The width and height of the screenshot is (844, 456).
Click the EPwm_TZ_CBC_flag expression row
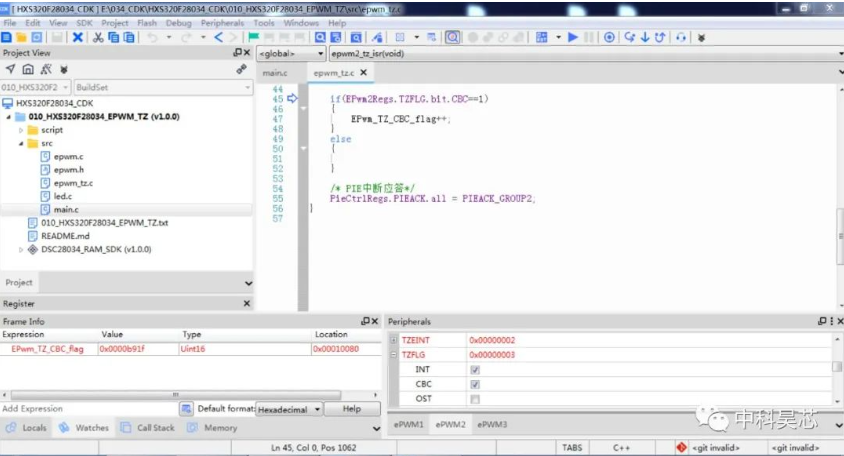pos(189,349)
